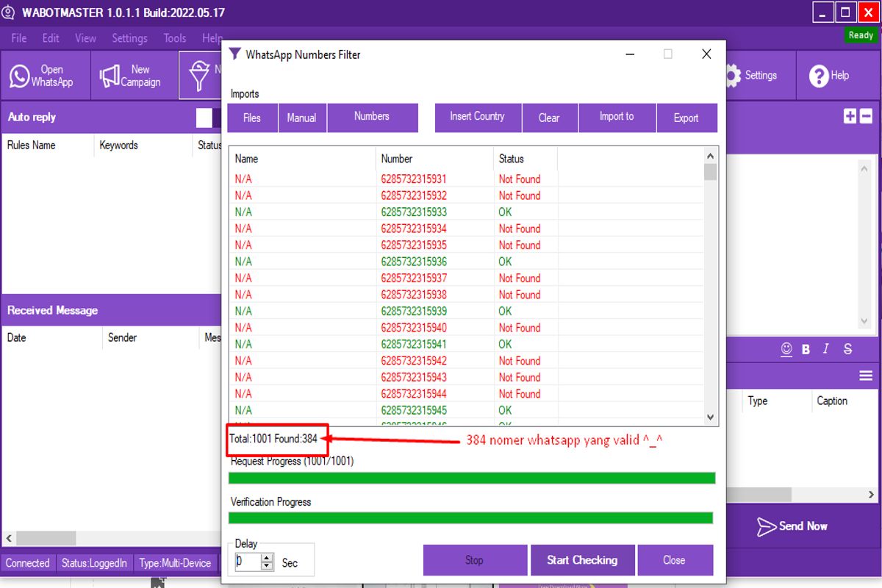Apply italic formatting to the message
Screen dimensions: 882x588
tap(826, 350)
